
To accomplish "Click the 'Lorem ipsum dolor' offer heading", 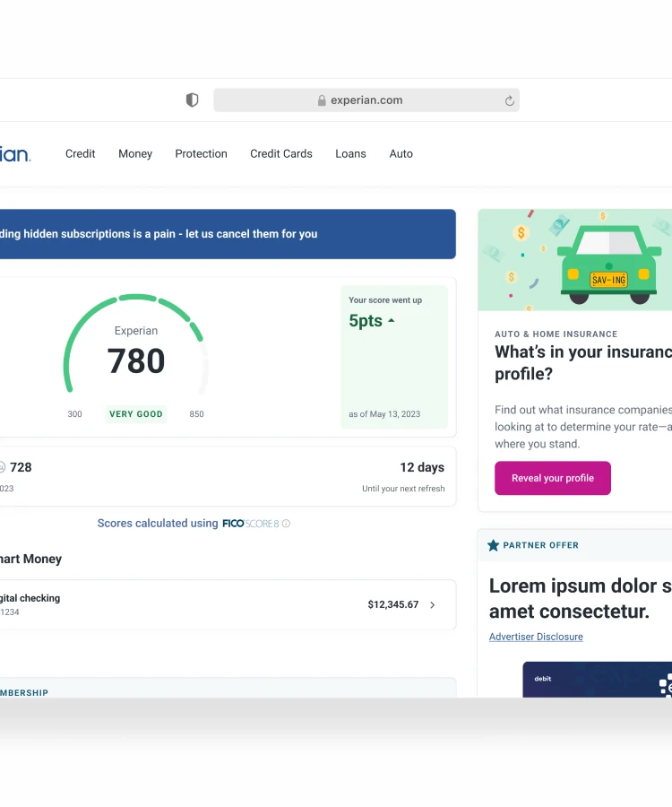I will point(581,599).
